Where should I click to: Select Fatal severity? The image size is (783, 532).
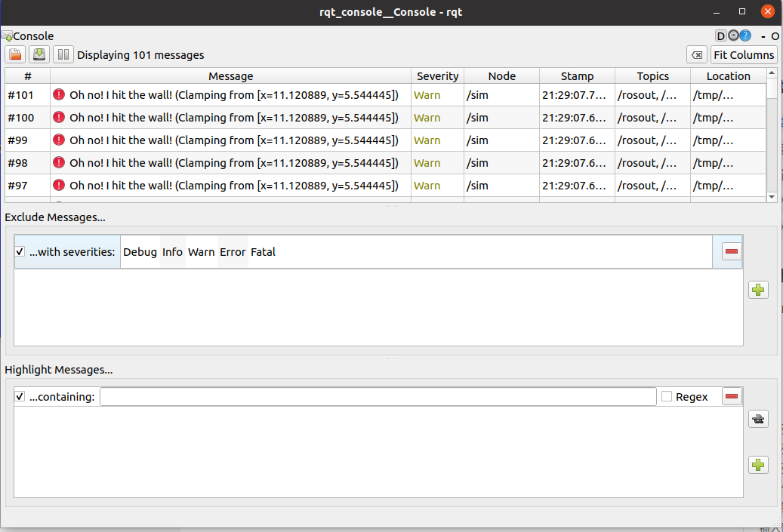(x=263, y=252)
